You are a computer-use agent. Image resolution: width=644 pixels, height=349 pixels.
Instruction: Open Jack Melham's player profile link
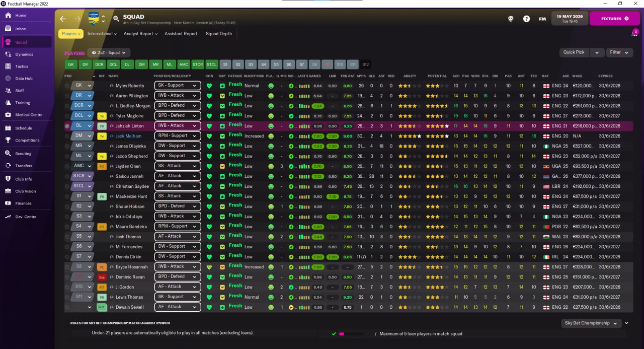pos(128,136)
